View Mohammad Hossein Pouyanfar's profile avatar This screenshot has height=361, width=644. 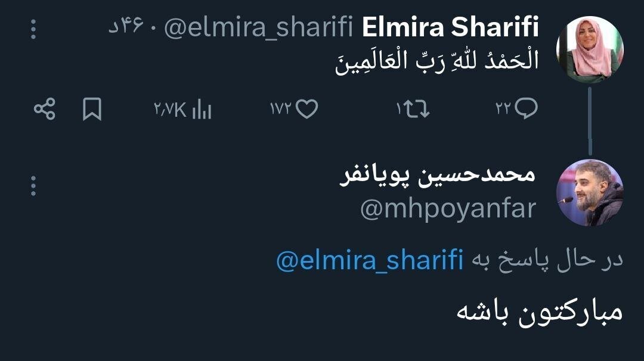tap(592, 191)
